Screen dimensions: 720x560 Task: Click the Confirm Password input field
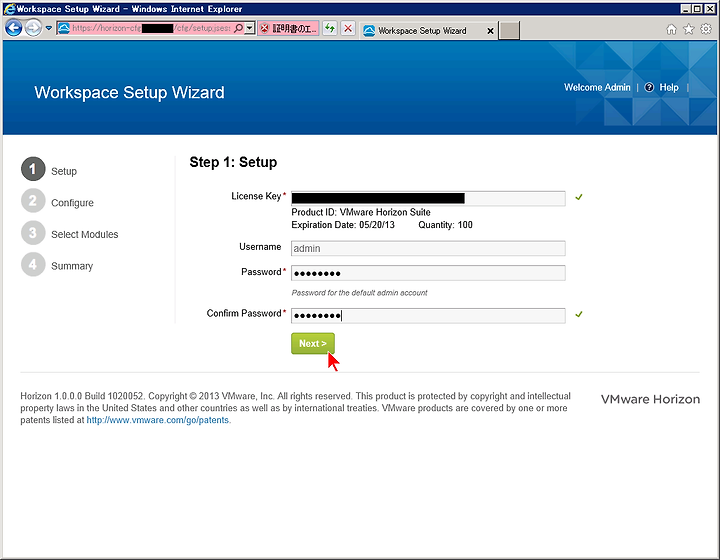(x=428, y=315)
